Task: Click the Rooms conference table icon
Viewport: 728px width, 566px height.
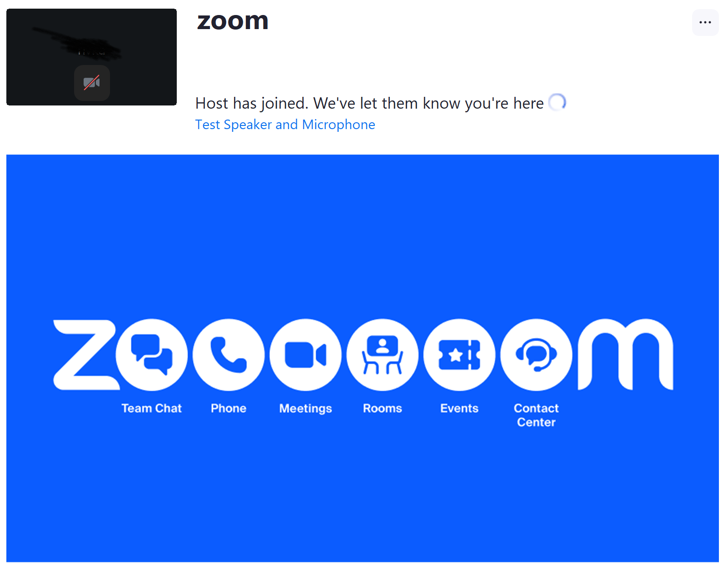Action: click(x=382, y=355)
